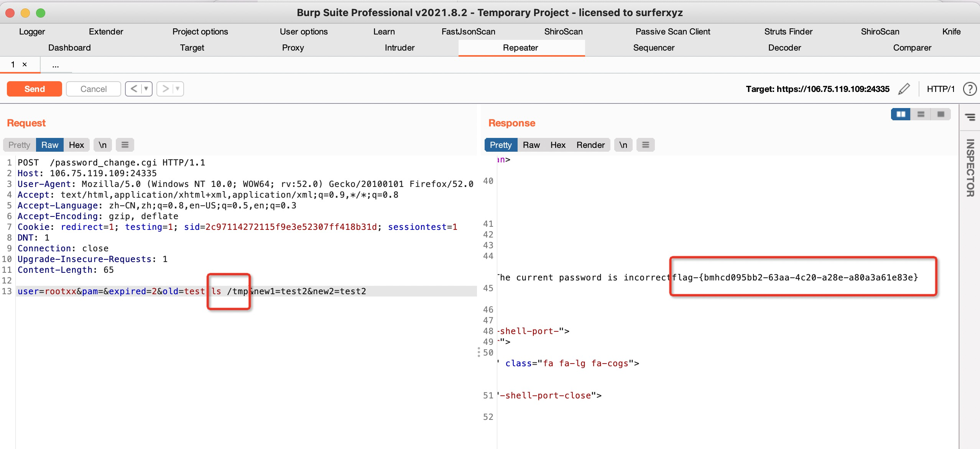Open the Proxy tab
Viewport: 980px width, 449px height.
(293, 48)
